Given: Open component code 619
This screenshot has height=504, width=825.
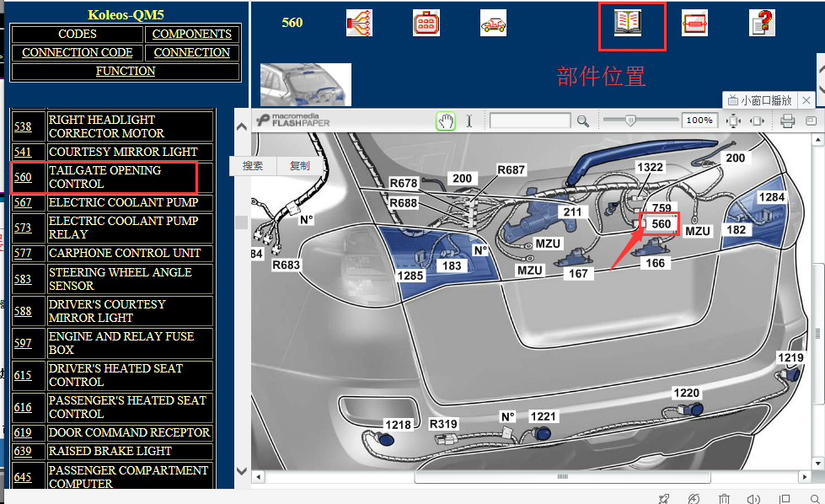Looking at the screenshot, I should pyautogui.click(x=23, y=432).
